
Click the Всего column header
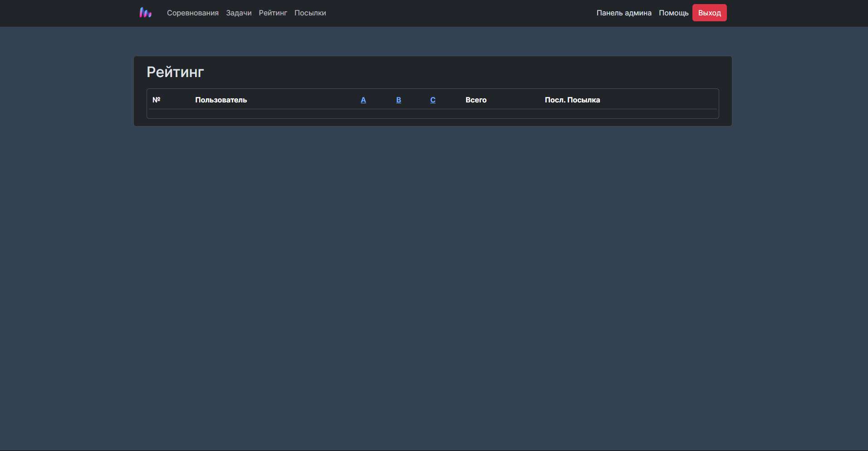476,100
